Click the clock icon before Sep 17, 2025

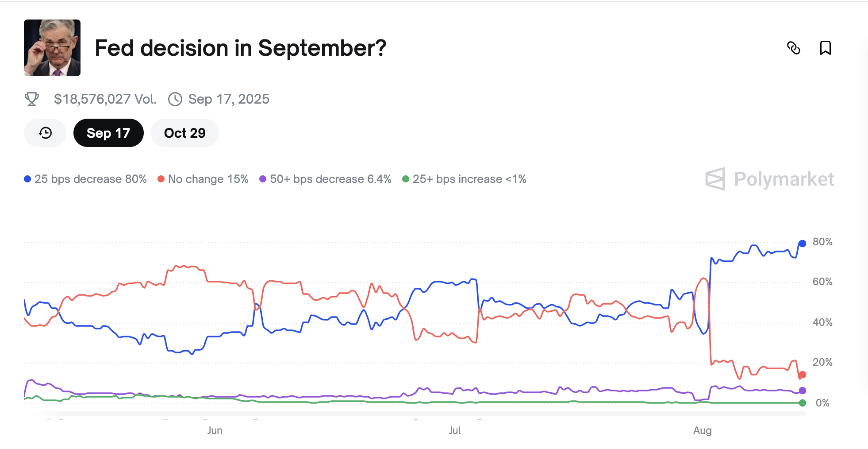click(x=175, y=99)
